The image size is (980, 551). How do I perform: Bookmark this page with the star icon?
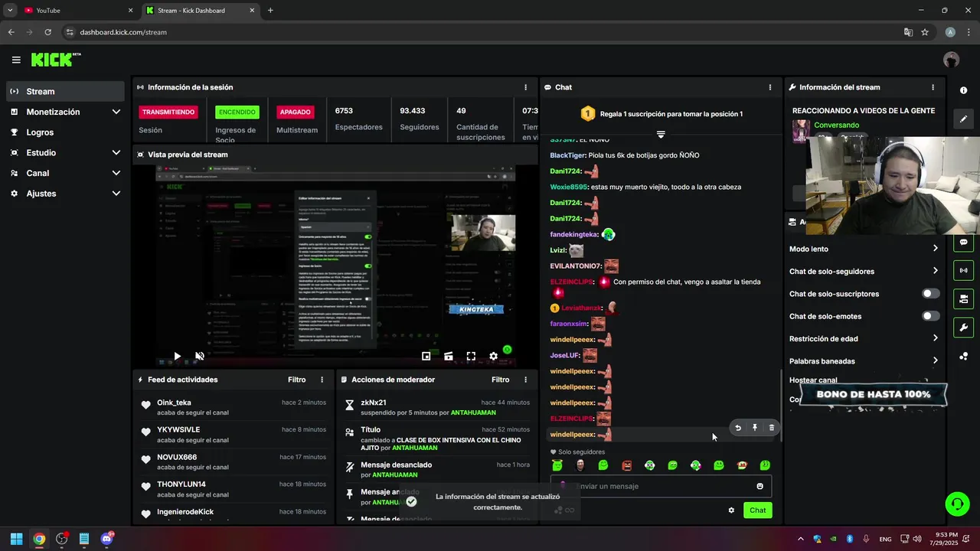point(925,32)
